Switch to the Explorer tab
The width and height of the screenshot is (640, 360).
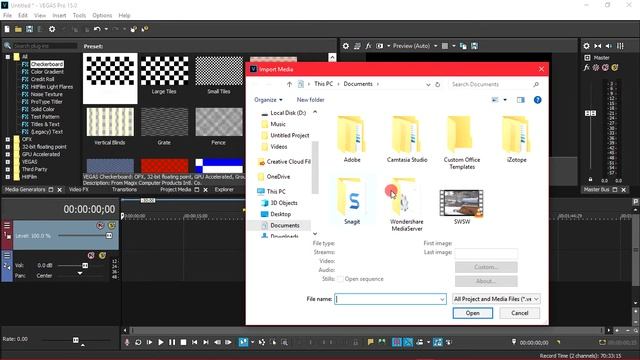click(224, 189)
